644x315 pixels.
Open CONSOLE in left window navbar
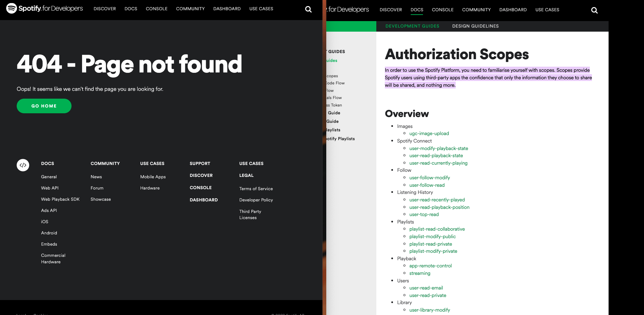tap(157, 9)
